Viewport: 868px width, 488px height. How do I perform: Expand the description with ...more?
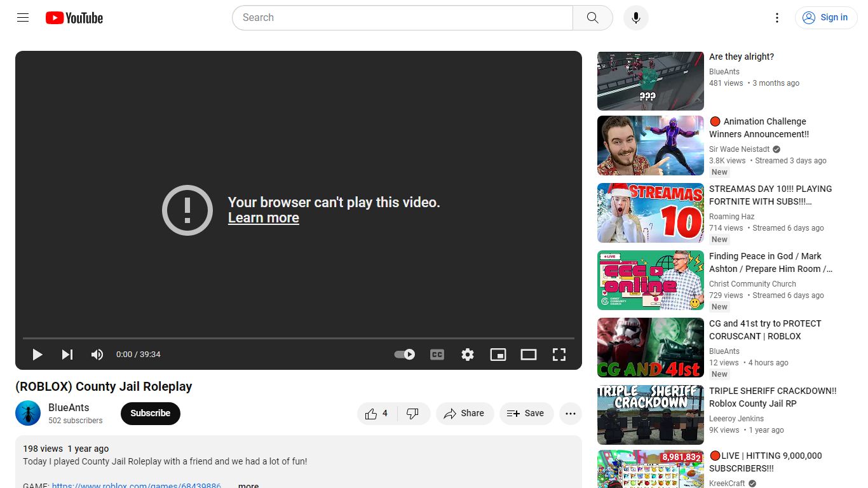click(x=248, y=485)
